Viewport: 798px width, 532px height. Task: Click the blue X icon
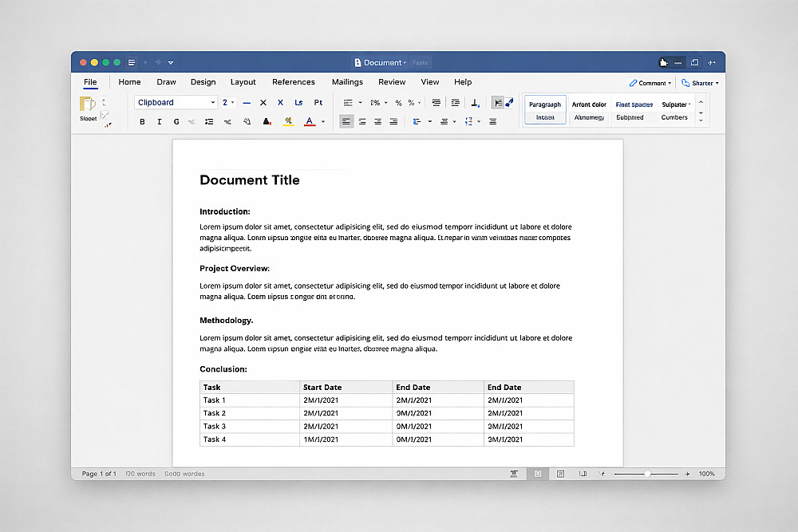(x=280, y=103)
